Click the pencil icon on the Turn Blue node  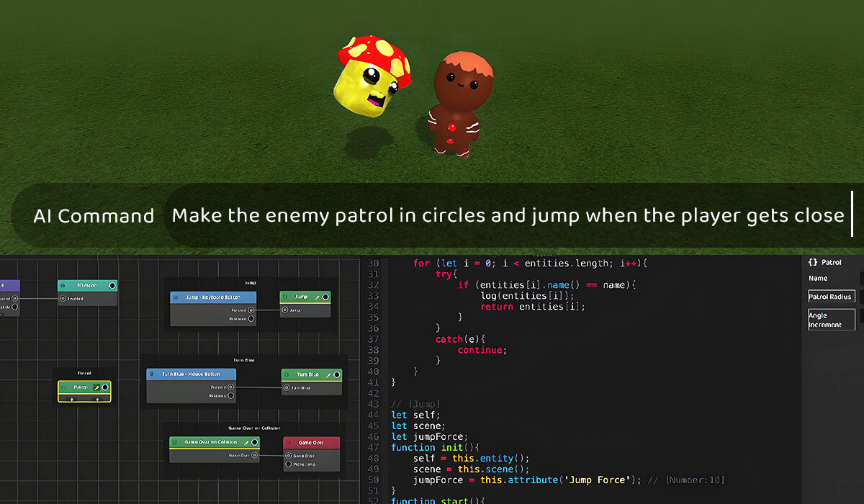[x=328, y=375]
